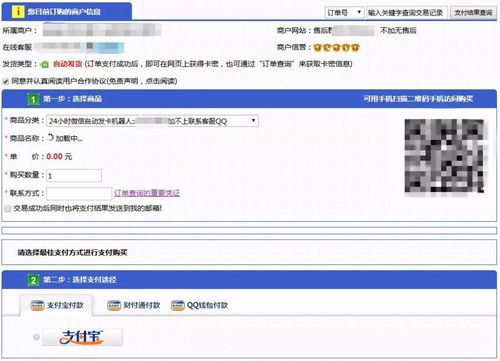
Task: Click the green step 1 number icon
Action: click(33, 99)
